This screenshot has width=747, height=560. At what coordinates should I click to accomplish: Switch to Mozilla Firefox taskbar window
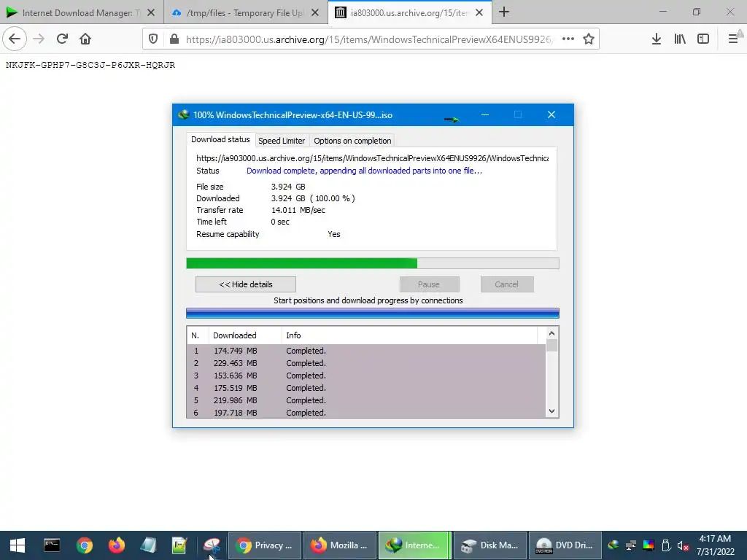pos(340,545)
